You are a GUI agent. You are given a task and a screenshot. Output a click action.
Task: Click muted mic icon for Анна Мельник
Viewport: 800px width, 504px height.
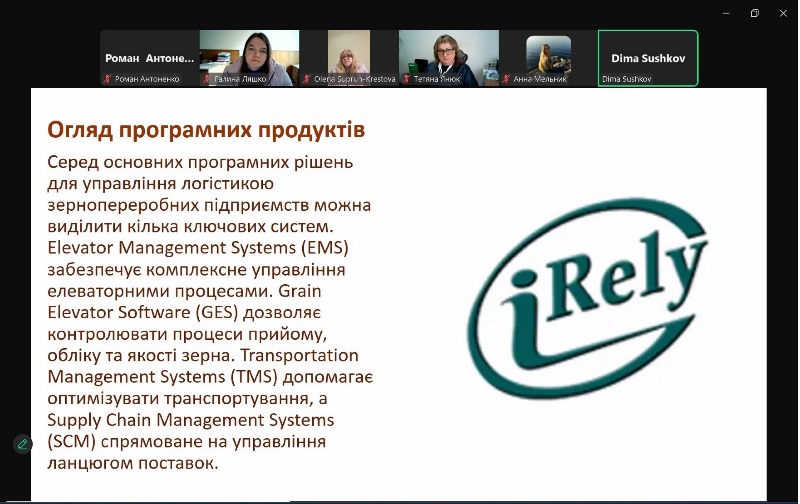[x=506, y=79]
